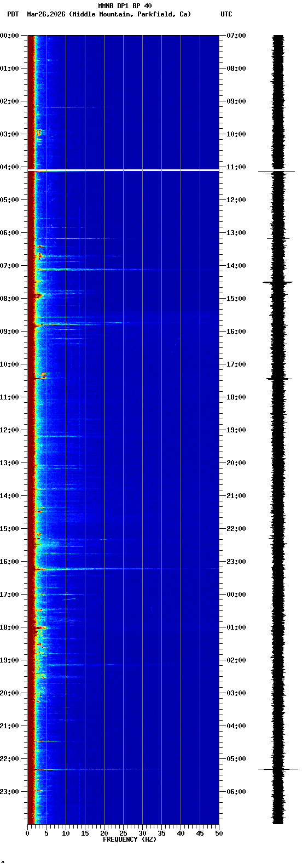The width and height of the screenshot is (302, 868).
Task: Select the "15" frequency tick label
Action: click(85, 833)
